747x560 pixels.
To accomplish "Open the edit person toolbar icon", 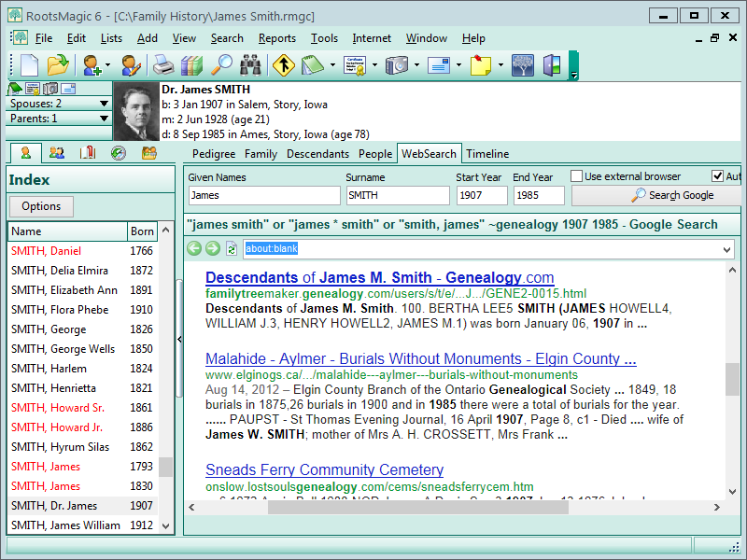I will [130, 65].
